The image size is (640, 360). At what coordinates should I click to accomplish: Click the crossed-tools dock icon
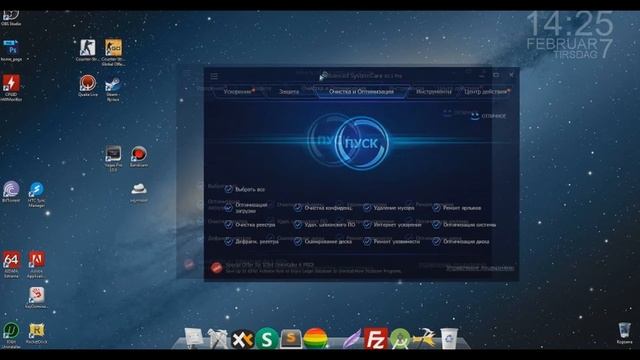pos(217,339)
